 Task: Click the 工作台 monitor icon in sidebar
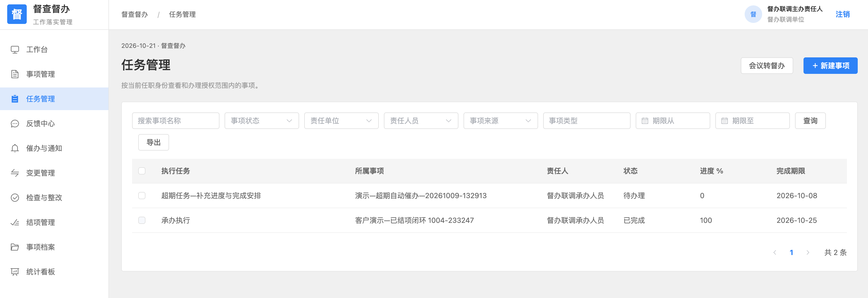15,50
